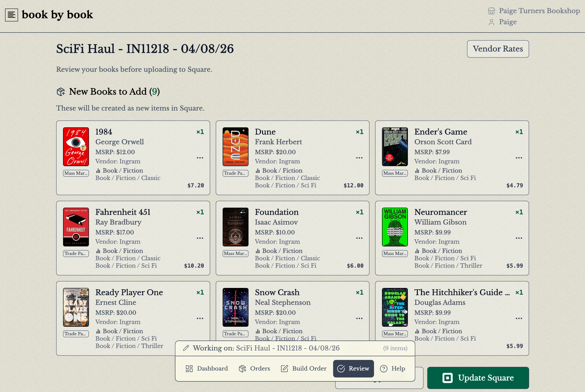
Task: Click the Mass Market format tag under 1984
Action: [76, 173]
